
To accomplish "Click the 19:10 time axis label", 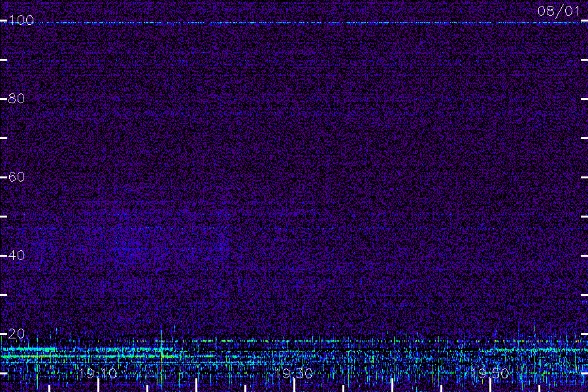I will [x=98, y=374].
